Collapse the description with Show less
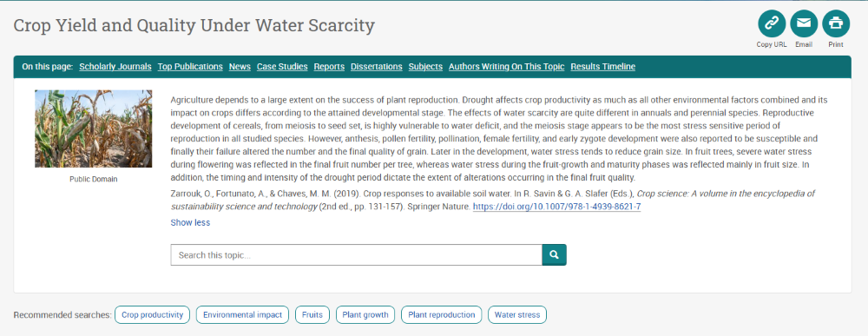868x336 pixels. (x=190, y=222)
